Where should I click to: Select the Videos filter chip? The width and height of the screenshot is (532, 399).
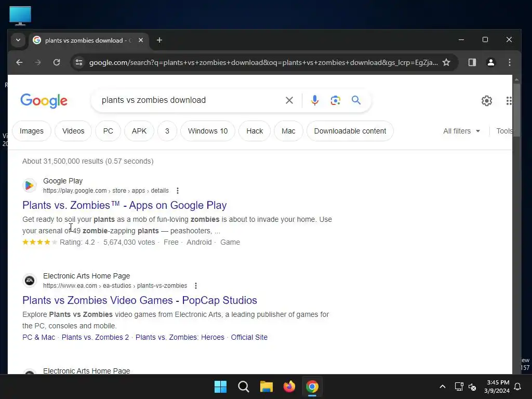(x=73, y=131)
